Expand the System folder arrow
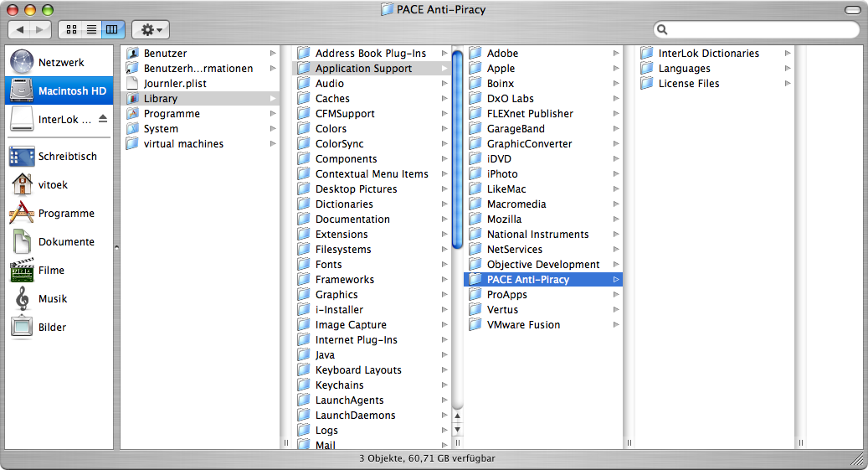Viewport: 868px width, 470px height. (273, 128)
